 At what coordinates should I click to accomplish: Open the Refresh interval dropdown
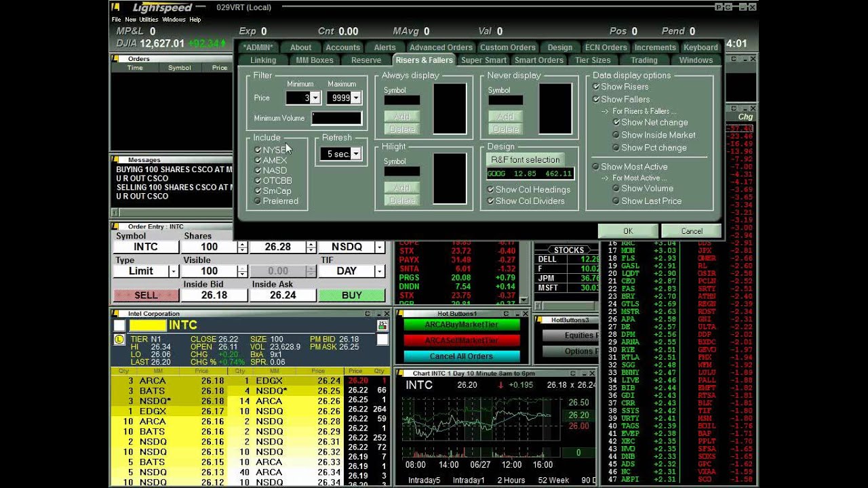(x=356, y=154)
